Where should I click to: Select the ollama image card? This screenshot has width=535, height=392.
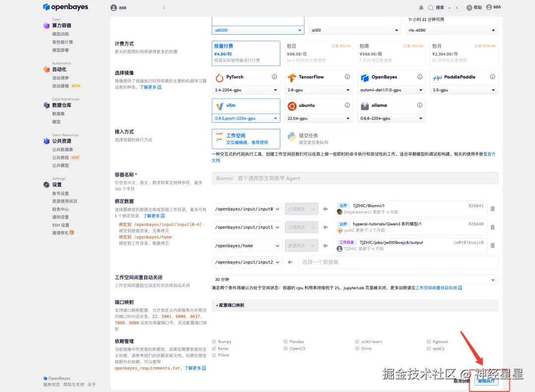click(391, 106)
